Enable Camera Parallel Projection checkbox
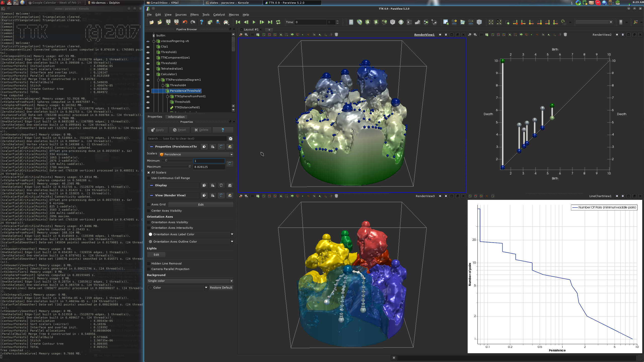Image resolution: width=644 pixels, height=362 pixels. click(x=149, y=269)
